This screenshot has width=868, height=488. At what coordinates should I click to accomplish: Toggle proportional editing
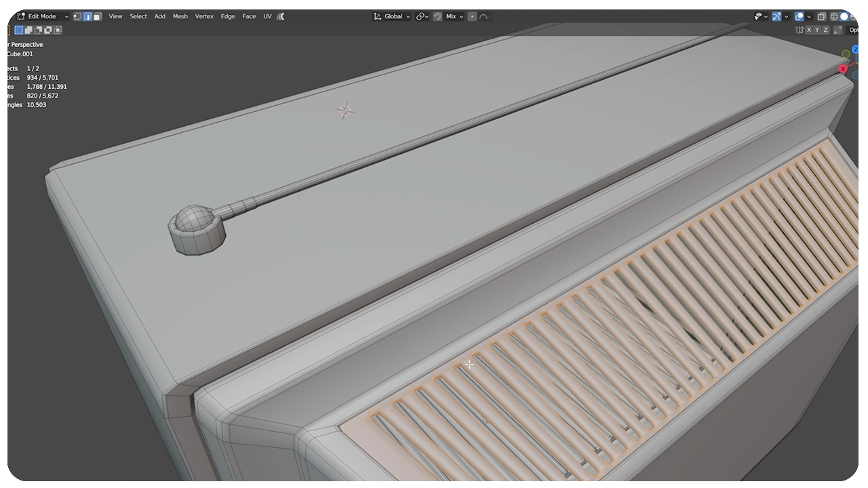[x=473, y=16]
